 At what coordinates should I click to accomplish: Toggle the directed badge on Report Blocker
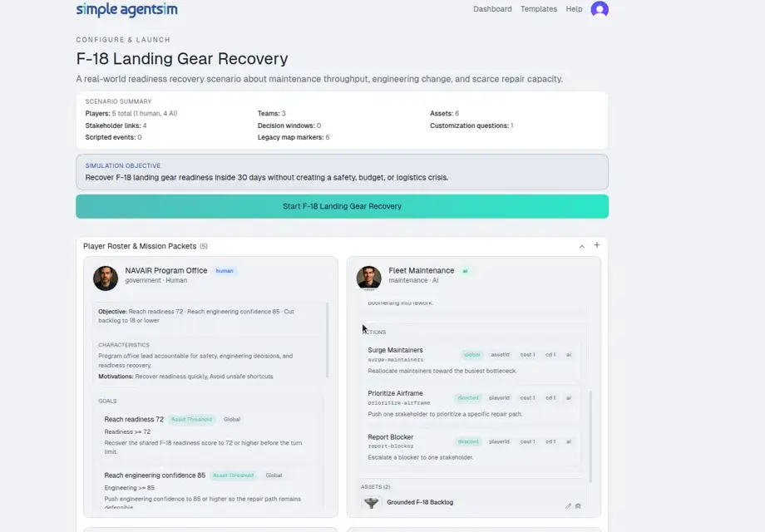click(x=468, y=441)
